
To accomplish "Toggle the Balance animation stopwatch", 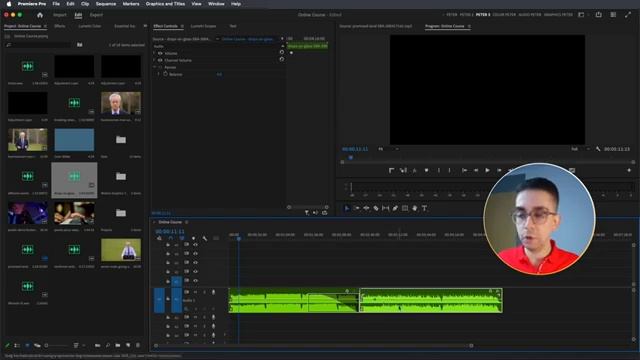I will (165, 74).
